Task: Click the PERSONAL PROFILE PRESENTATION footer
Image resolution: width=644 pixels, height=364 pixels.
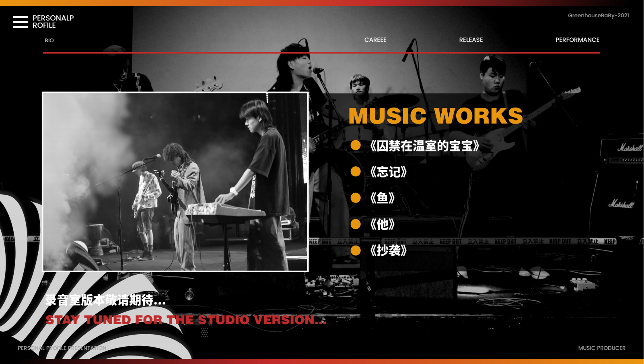Action: [62, 348]
